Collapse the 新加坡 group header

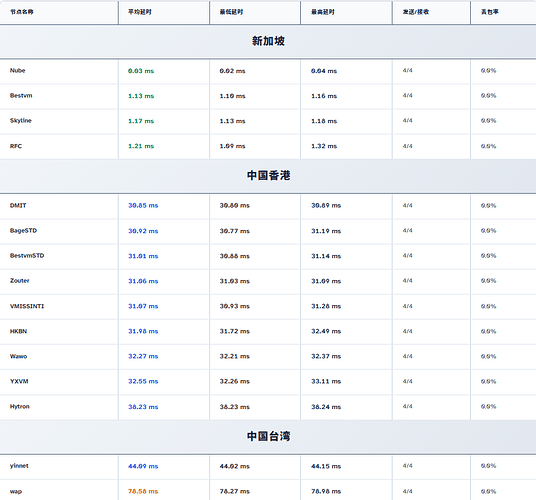coord(268,41)
